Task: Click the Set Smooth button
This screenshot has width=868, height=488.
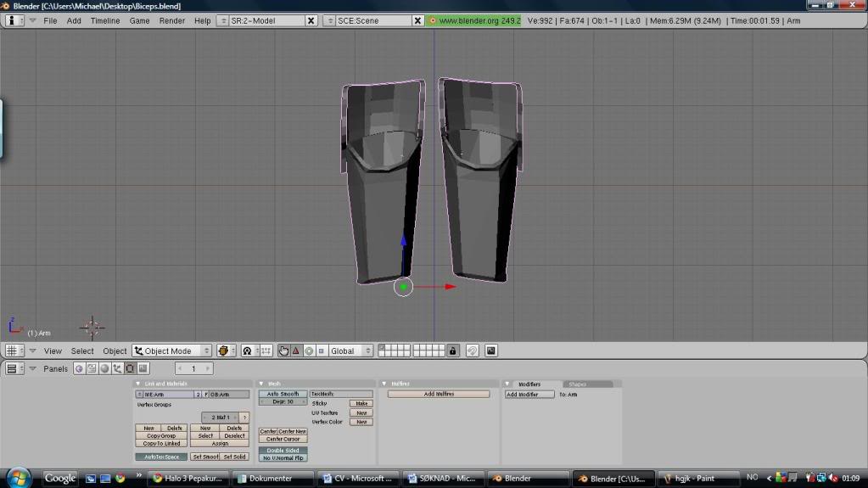Action: [204, 457]
